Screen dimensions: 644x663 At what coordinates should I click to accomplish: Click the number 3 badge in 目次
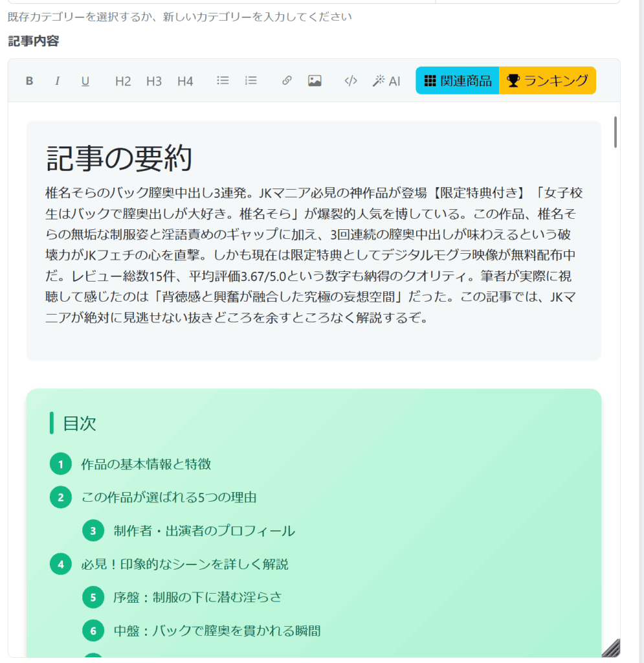(x=93, y=531)
